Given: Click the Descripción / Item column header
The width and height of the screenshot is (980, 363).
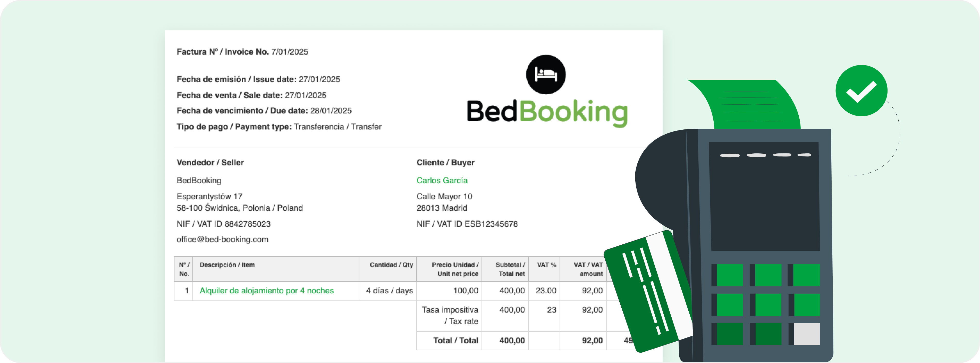Looking at the screenshot, I should (227, 265).
